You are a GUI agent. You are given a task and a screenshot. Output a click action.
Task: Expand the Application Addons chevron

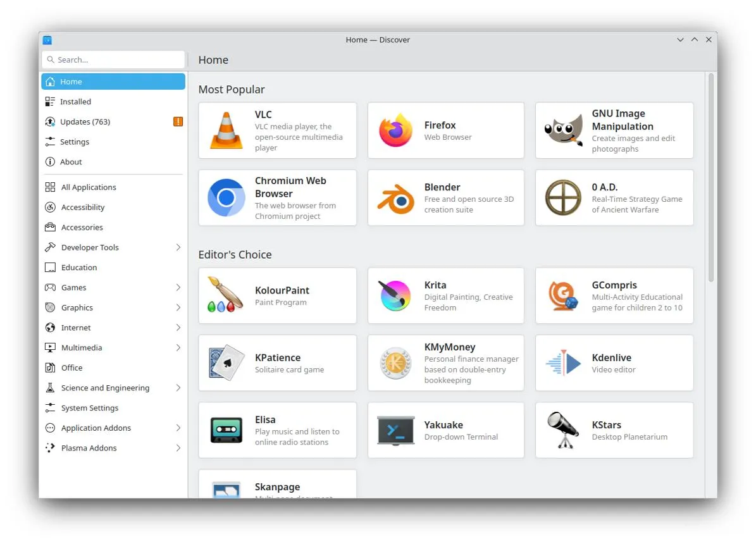pyautogui.click(x=178, y=428)
